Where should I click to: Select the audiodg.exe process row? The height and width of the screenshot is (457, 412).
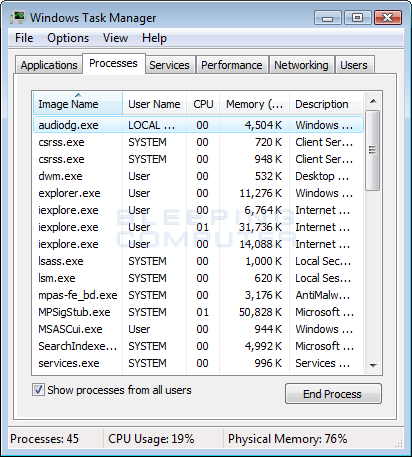click(x=198, y=125)
